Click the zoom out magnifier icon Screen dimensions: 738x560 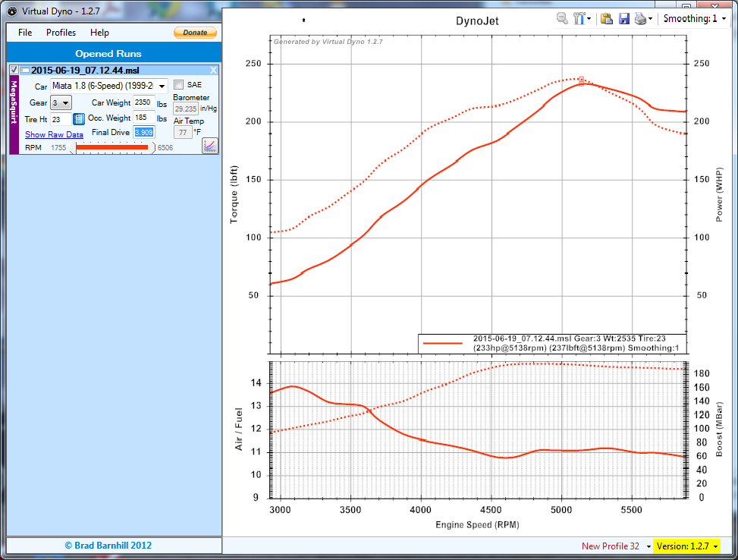point(562,19)
